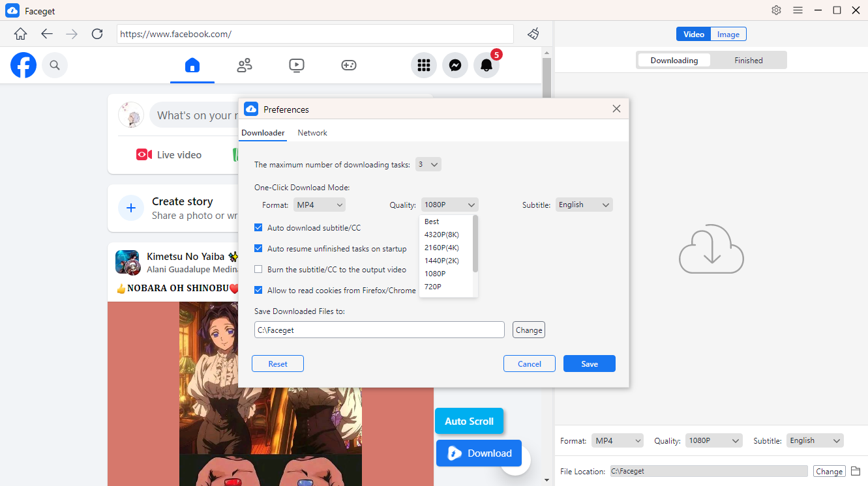Click the Create story plus icon
The height and width of the screenshot is (486, 868).
coord(131,208)
